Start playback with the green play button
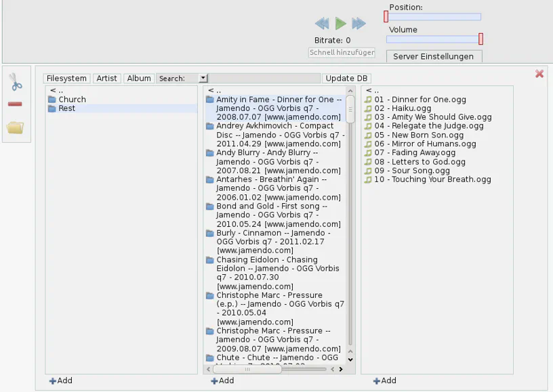 (340, 24)
